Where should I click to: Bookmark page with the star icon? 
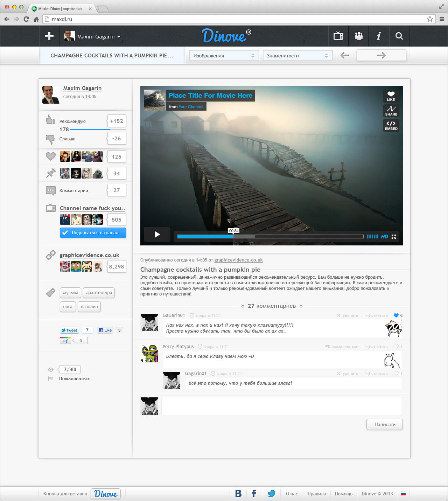tap(430, 19)
